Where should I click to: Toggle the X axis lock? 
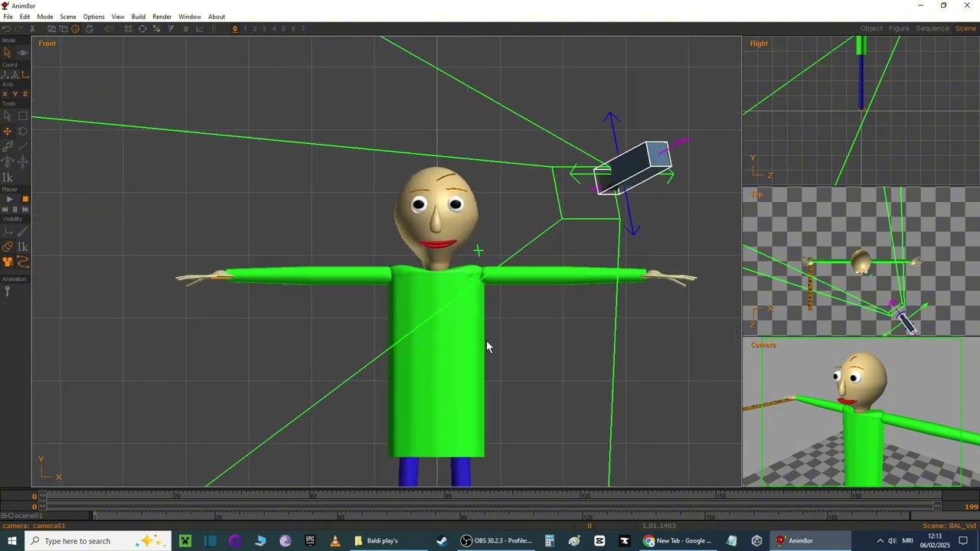point(5,93)
